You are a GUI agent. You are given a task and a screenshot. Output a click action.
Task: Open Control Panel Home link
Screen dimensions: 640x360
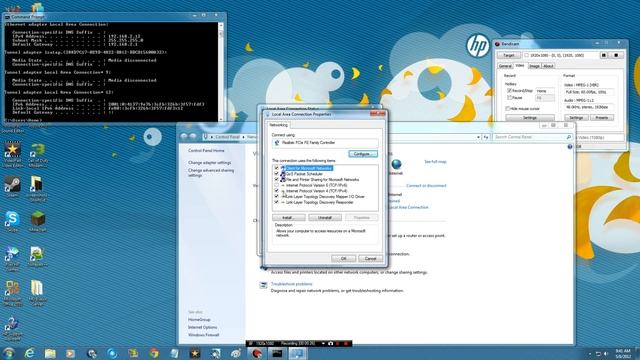[x=206, y=151]
